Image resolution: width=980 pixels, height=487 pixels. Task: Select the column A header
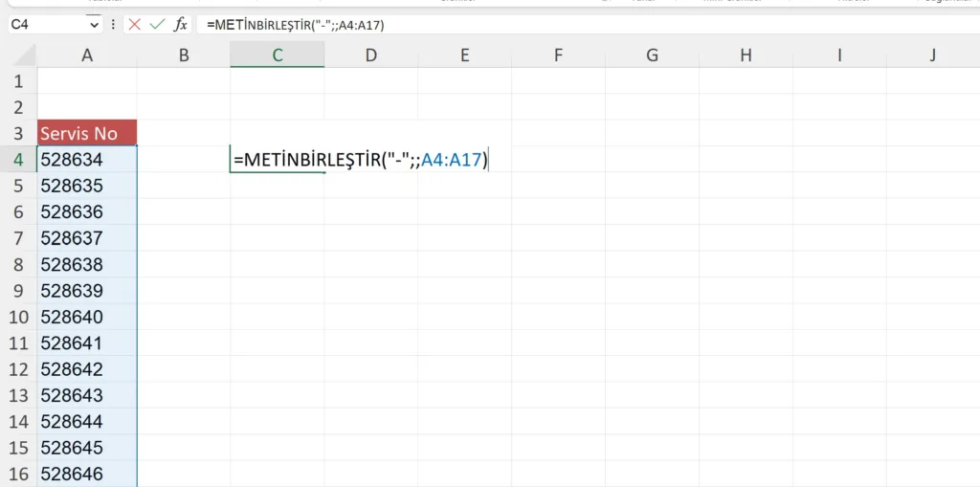(87, 55)
